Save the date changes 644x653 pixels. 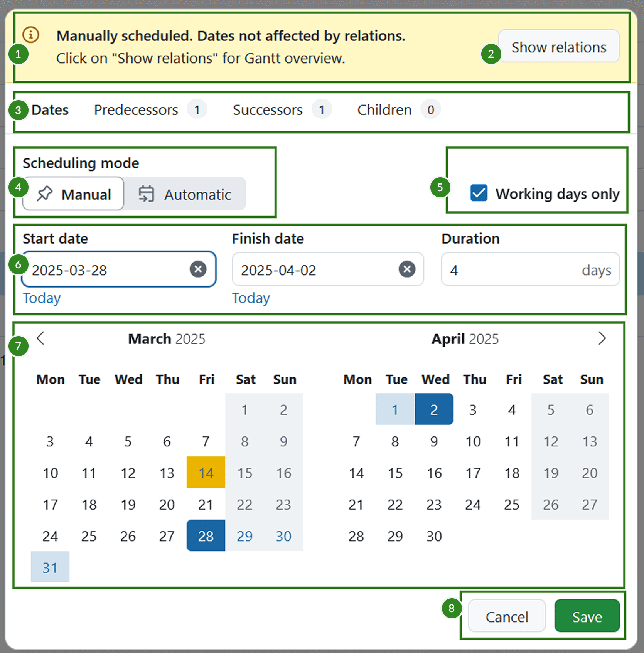pos(587,616)
